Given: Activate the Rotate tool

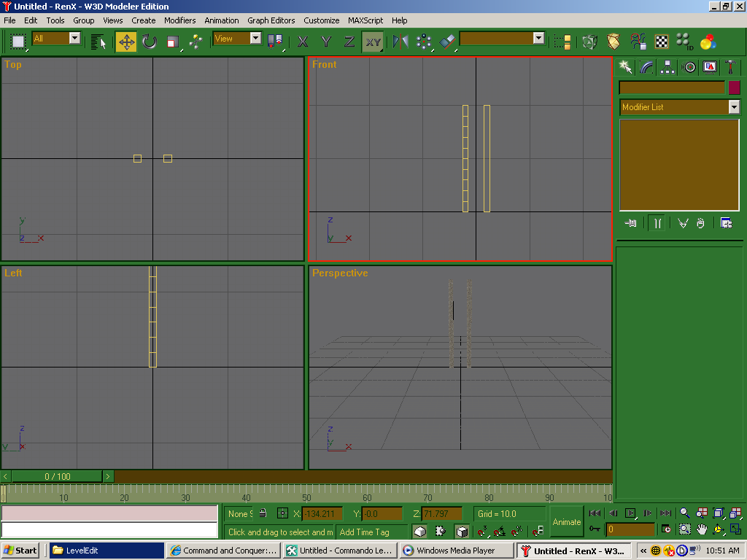Looking at the screenshot, I should tap(150, 42).
